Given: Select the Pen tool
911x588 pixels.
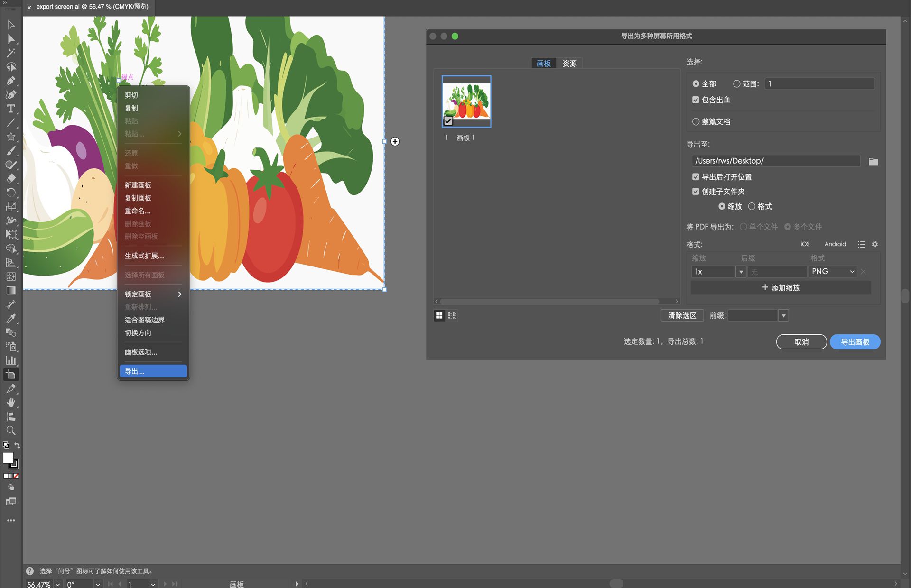Looking at the screenshot, I should (x=11, y=81).
